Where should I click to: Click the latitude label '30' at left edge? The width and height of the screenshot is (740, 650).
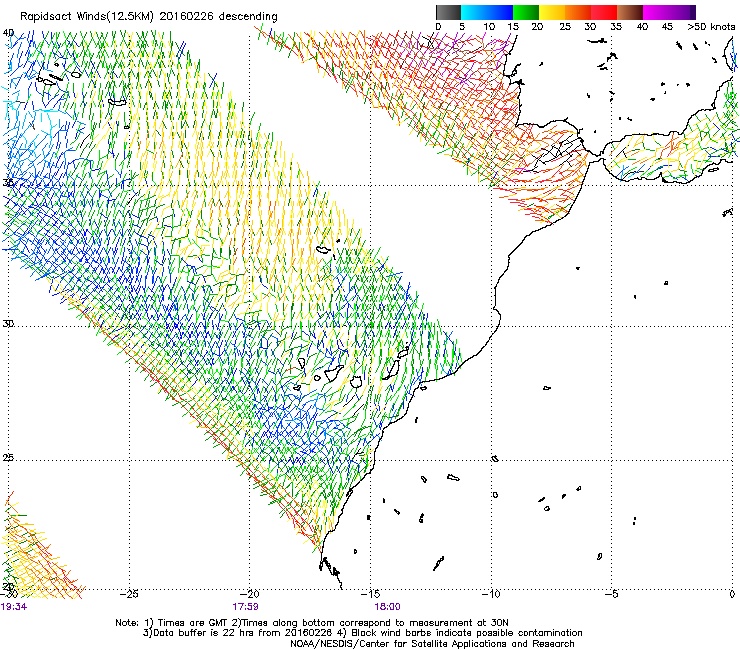pyautogui.click(x=8, y=324)
